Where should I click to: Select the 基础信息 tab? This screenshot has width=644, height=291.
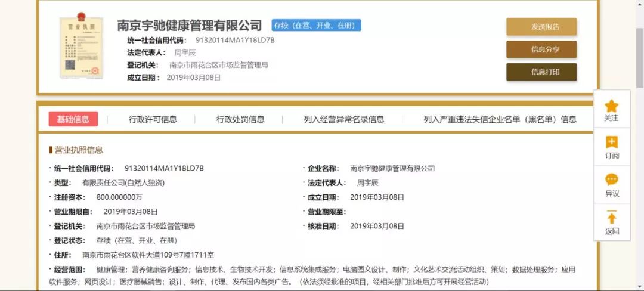tap(73, 119)
